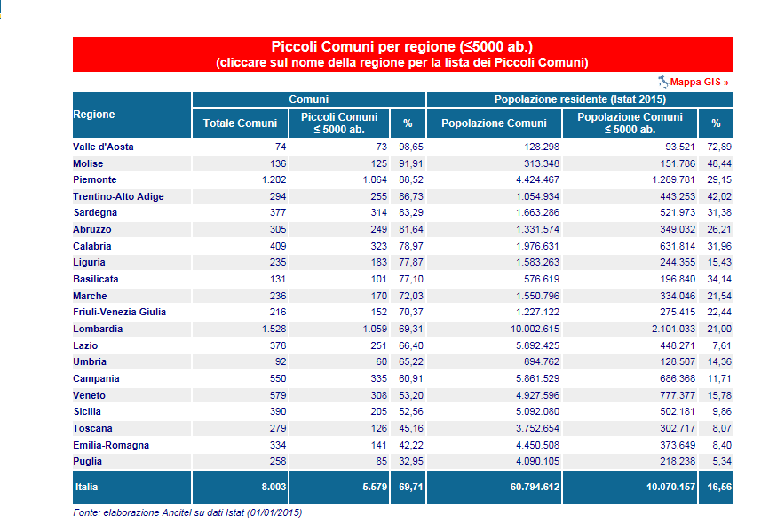The width and height of the screenshot is (769, 532).
Task: Click the 5.579 small municipalities total
Action: 339,487
